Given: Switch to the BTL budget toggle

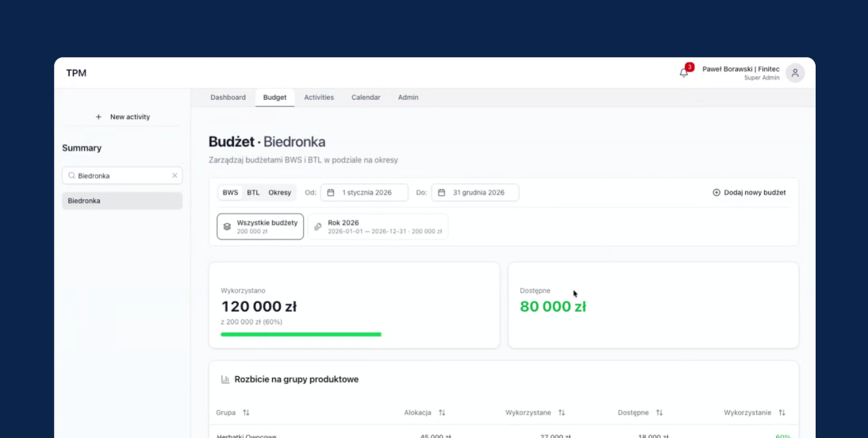Looking at the screenshot, I should tap(253, 193).
